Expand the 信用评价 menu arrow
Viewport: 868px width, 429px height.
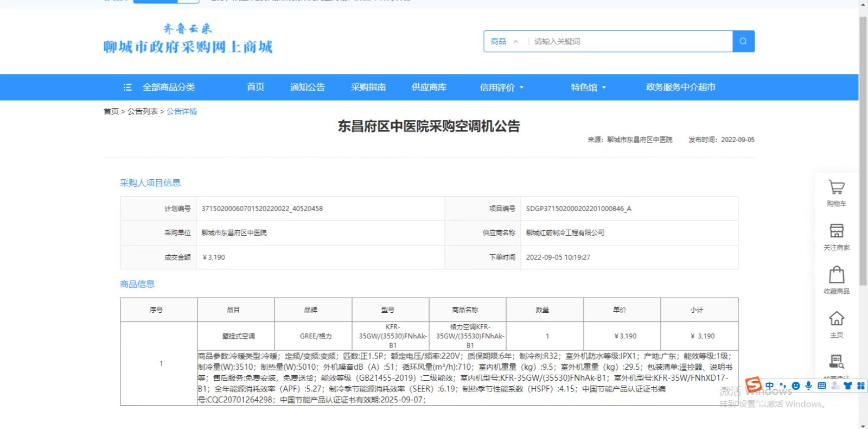tap(522, 87)
